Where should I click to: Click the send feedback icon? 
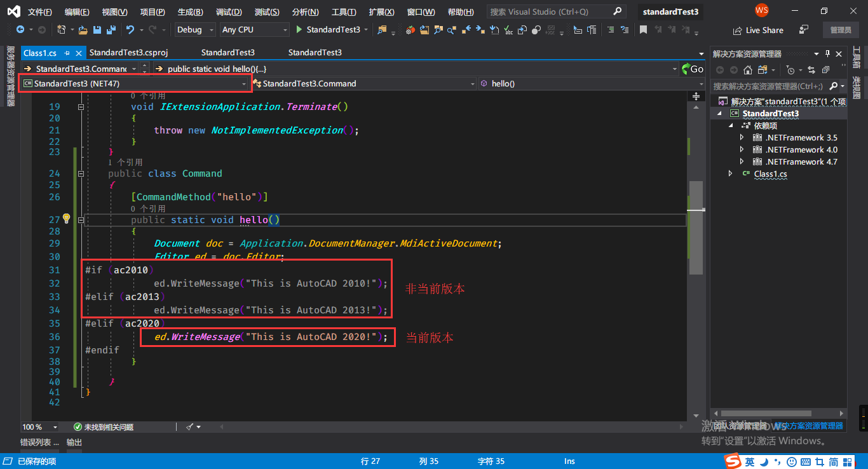[x=804, y=29]
